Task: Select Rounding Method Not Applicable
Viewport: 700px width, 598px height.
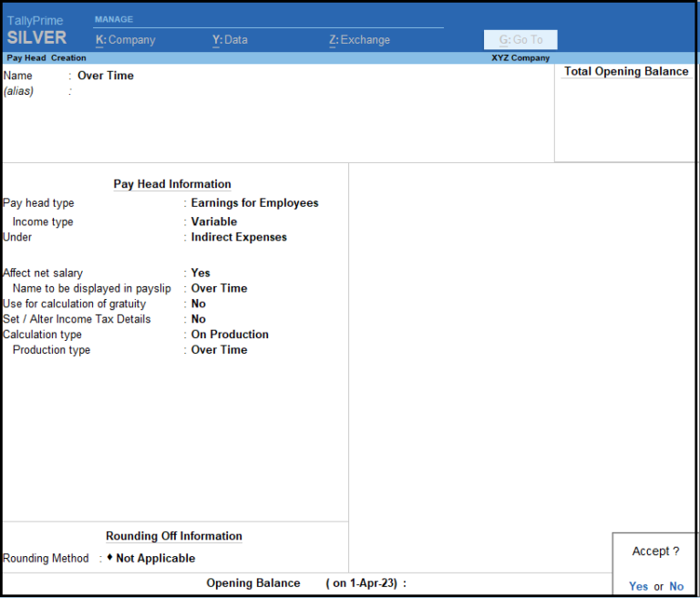Action: click(x=155, y=558)
